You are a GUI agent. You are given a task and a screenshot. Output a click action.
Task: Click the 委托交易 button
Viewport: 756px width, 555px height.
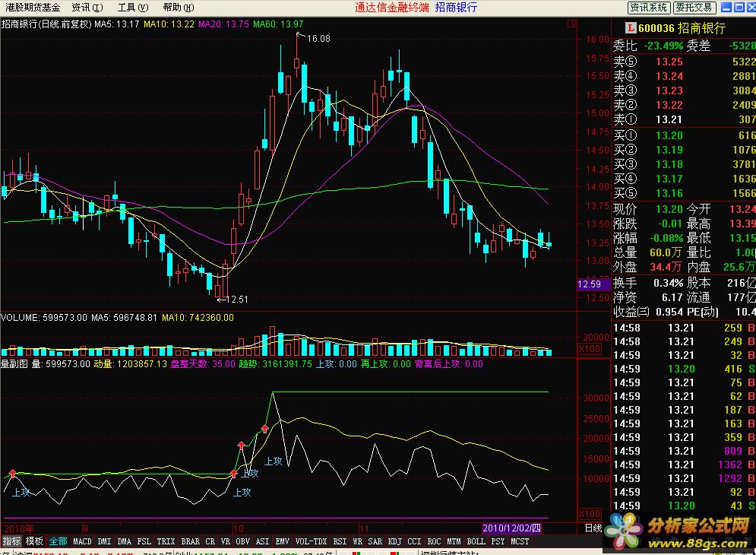click(x=694, y=8)
